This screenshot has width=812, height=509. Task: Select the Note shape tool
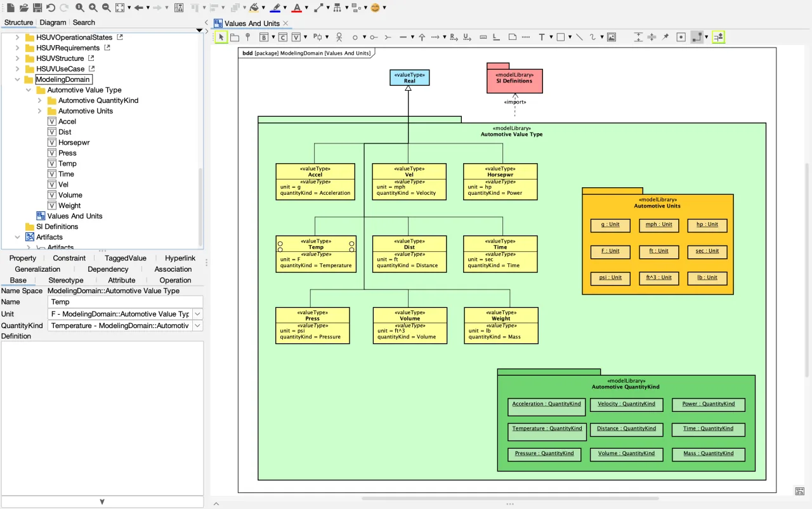pyautogui.click(x=513, y=37)
